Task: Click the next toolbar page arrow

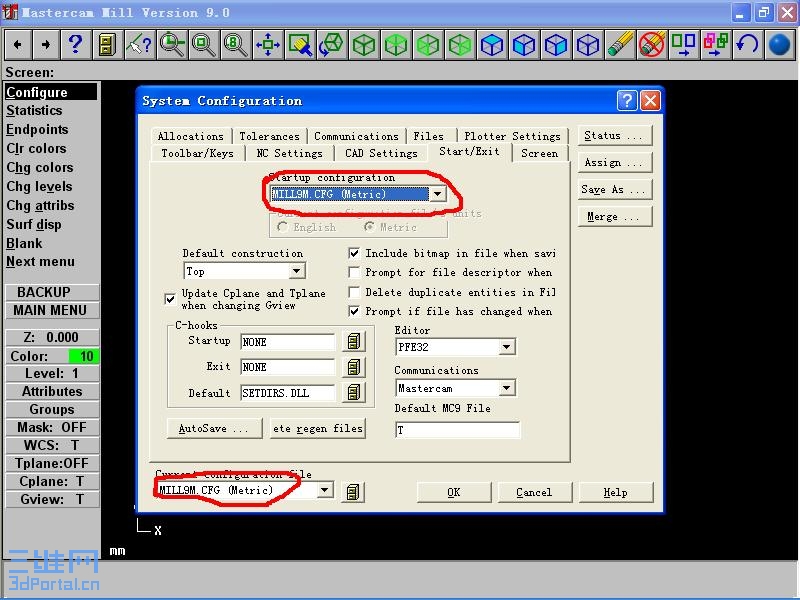Action: [46, 45]
